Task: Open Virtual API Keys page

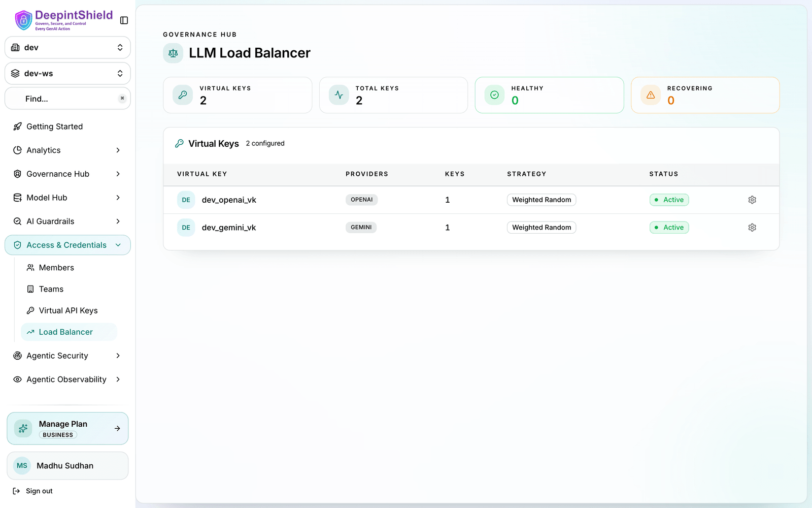Action: [x=68, y=310]
